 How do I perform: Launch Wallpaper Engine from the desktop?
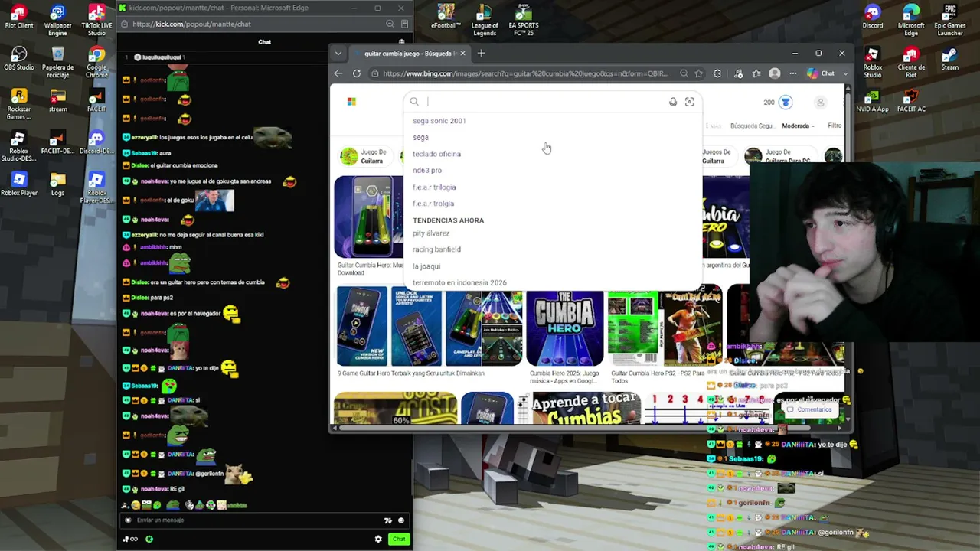[57, 20]
